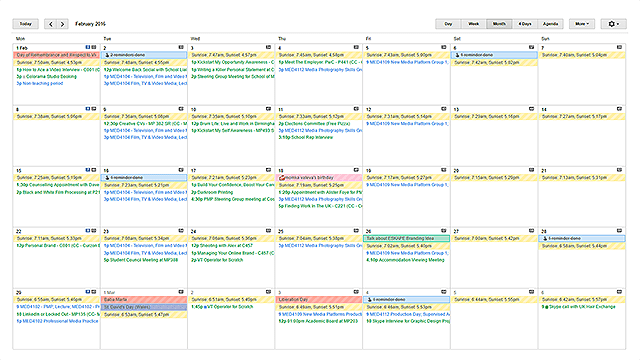Open Accommodation Viewing Meeting event
Image resolution: width=640 pixels, height=360 pixels.
[405, 260]
